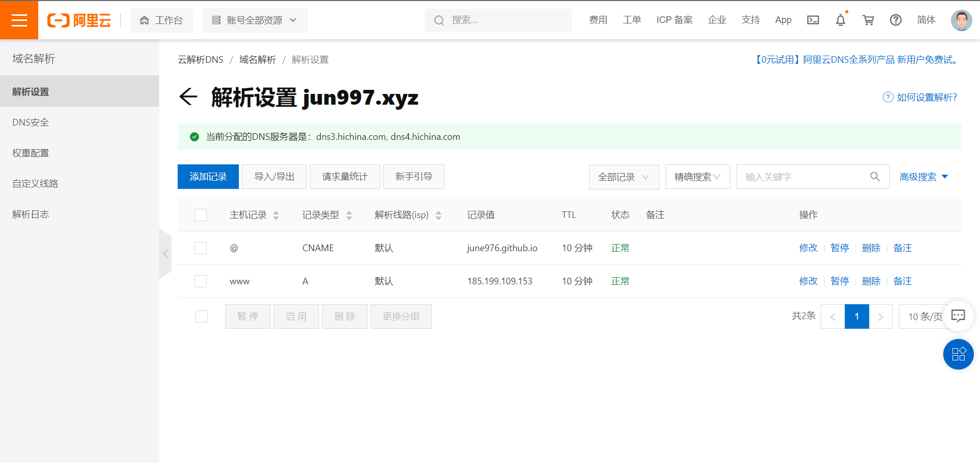Click the blue floating apps grid icon
980x463 pixels.
click(x=958, y=354)
